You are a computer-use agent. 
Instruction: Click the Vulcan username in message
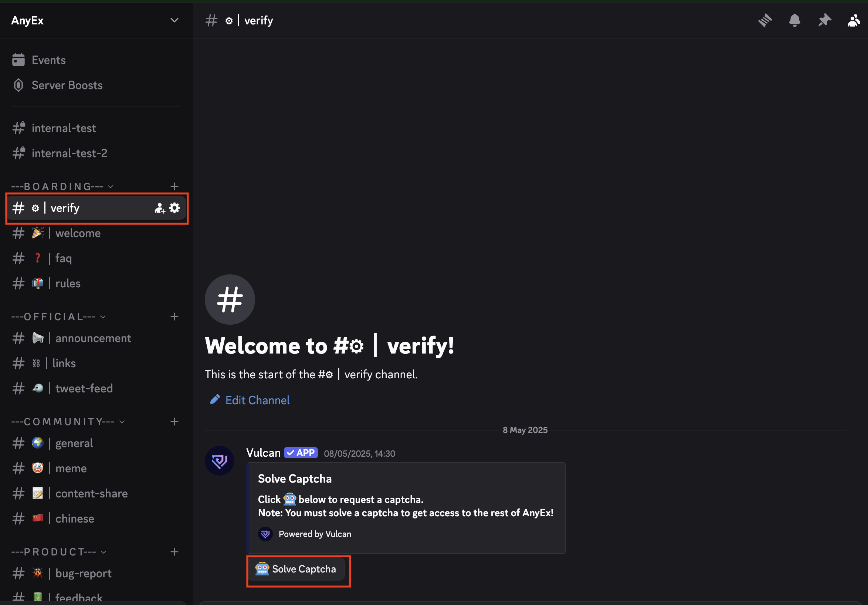point(263,453)
